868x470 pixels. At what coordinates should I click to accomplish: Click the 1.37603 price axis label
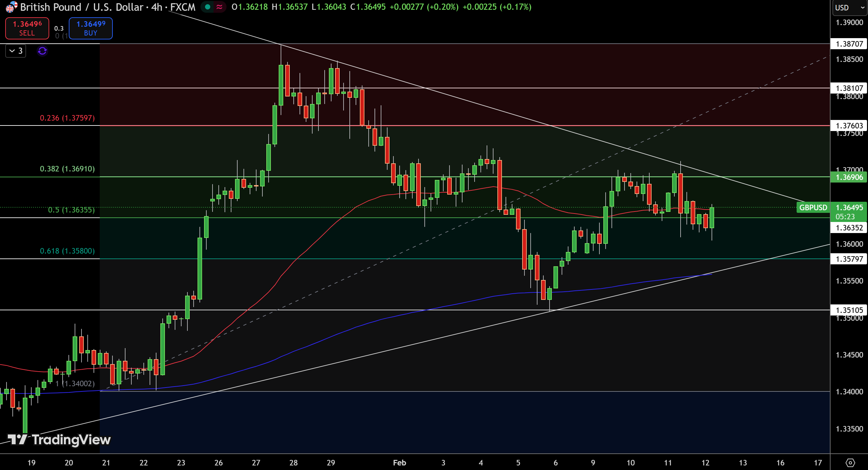pyautogui.click(x=849, y=126)
